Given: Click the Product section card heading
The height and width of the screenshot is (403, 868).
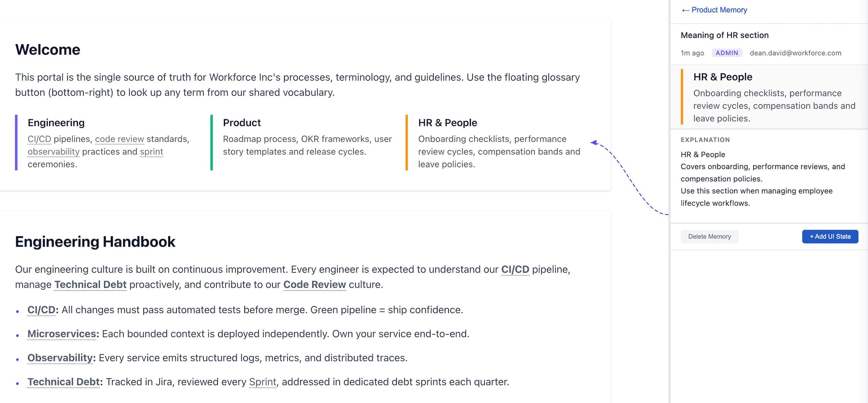Looking at the screenshot, I should pyautogui.click(x=242, y=123).
